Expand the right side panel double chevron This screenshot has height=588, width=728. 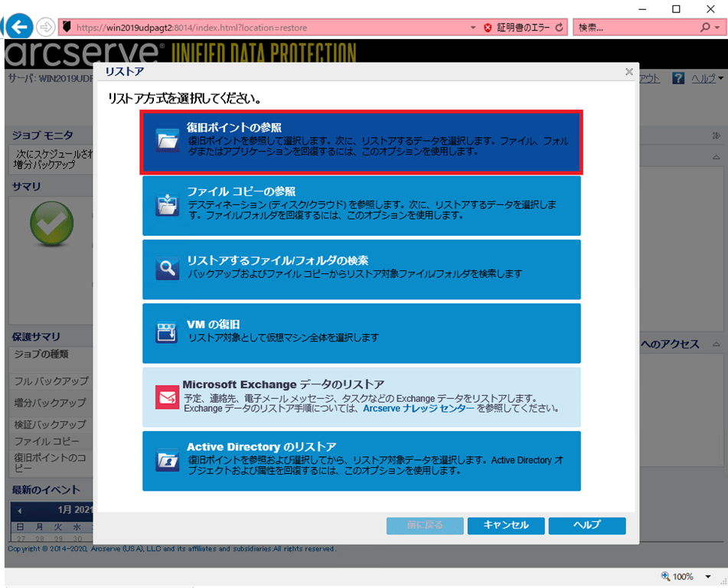pos(716,136)
